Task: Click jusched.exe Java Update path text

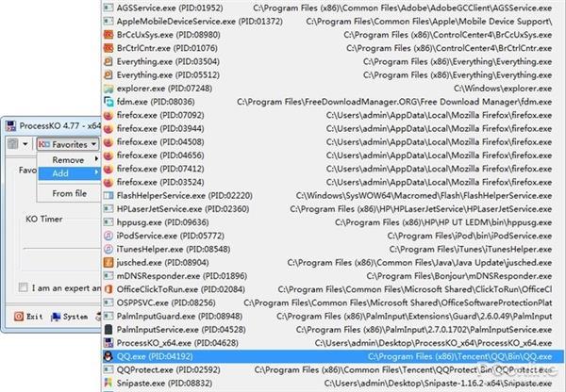Action: [x=420, y=263]
